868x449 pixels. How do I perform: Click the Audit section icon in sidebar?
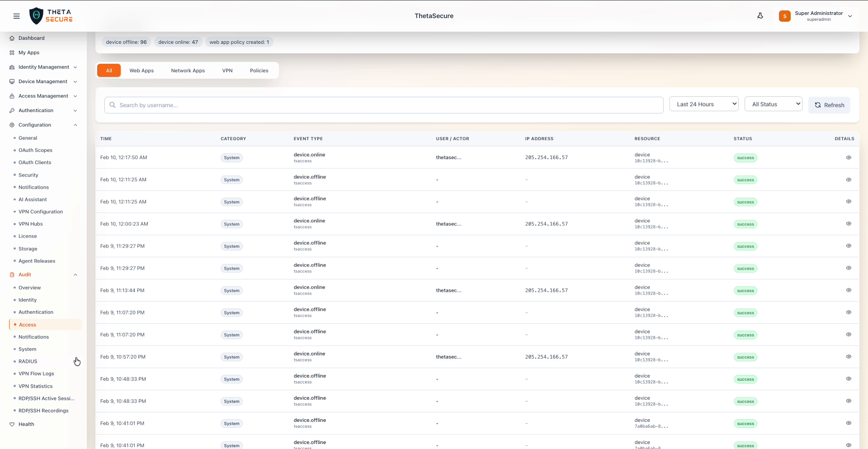pos(12,275)
